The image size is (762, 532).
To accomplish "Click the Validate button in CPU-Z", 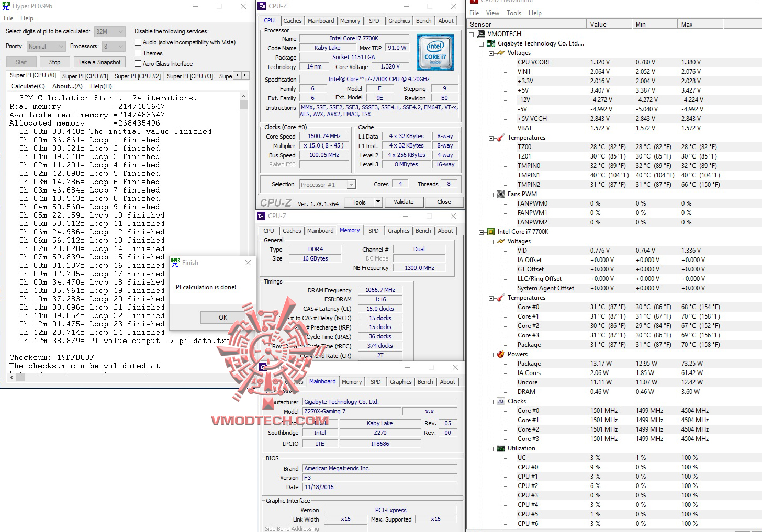I will (404, 201).
